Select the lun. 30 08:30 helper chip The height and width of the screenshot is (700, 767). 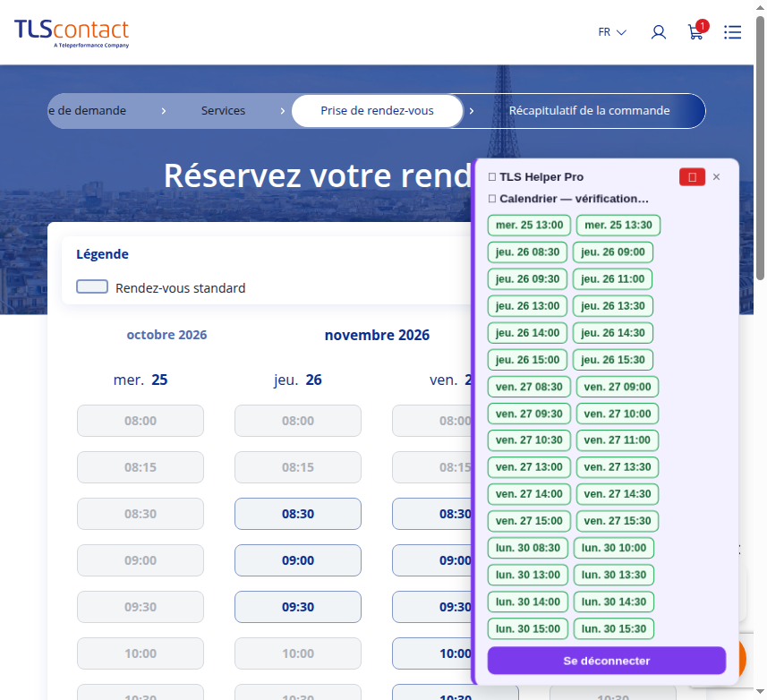[x=528, y=548]
